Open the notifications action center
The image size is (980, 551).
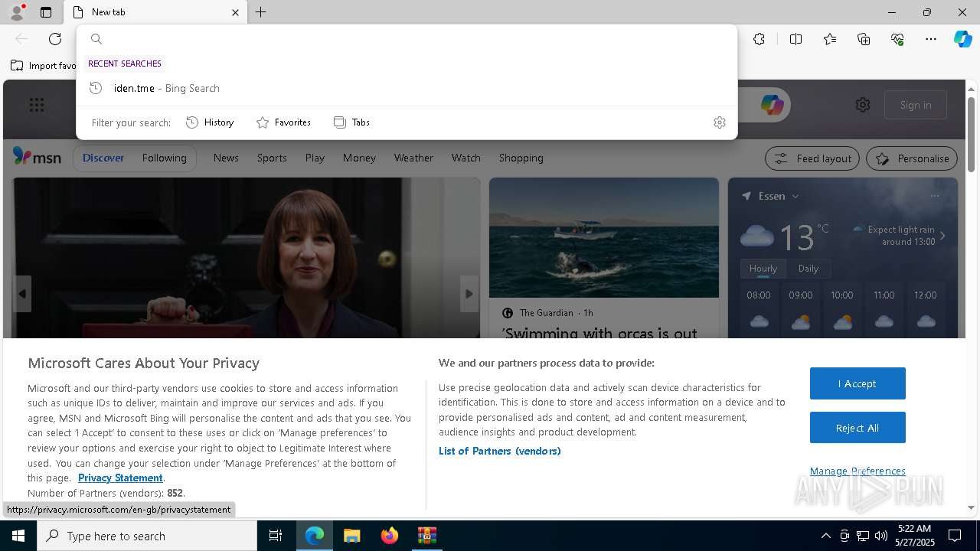pyautogui.click(x=955, y=536)
